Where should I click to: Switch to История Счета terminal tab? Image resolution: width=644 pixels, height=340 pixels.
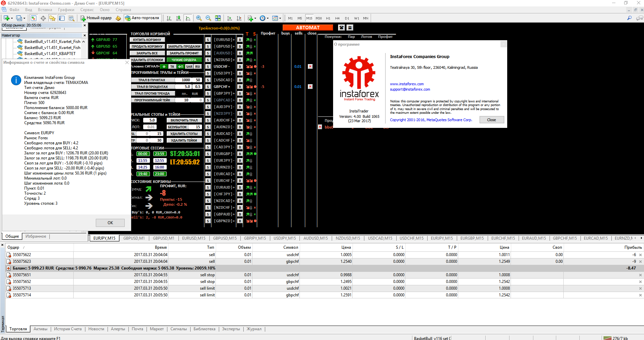click(x=68, y=329)
